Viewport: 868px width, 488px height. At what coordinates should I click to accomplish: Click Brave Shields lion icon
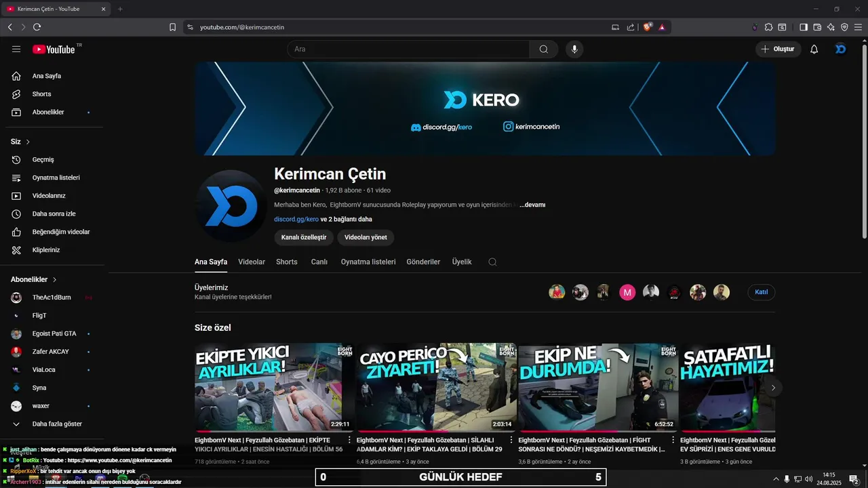[x=648, y=27]
